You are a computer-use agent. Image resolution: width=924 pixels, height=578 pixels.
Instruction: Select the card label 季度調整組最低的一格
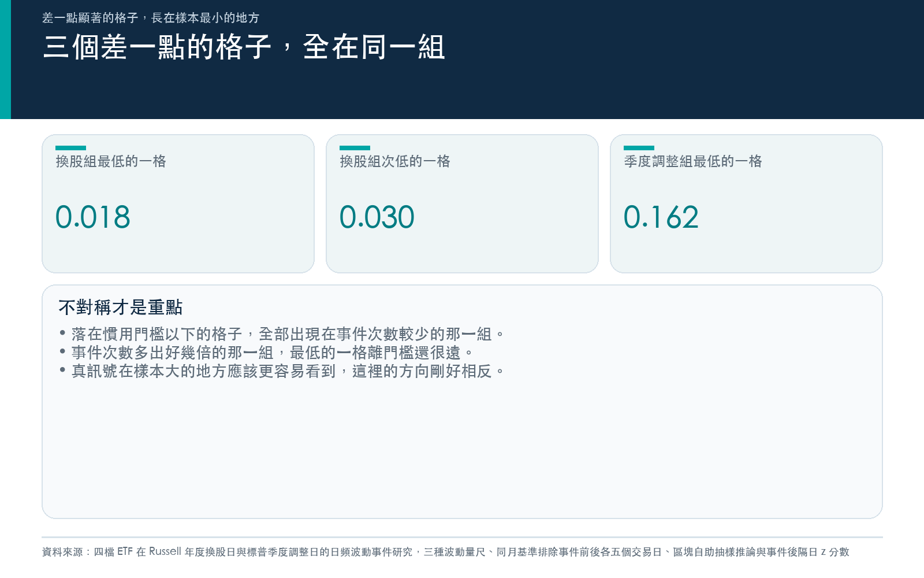tap(693, 161)
